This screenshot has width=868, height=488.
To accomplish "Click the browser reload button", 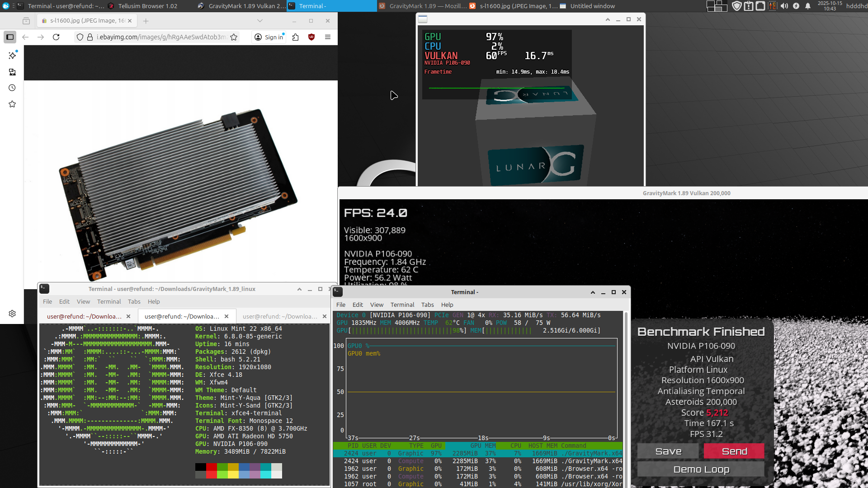I will [x=56, y=37].
